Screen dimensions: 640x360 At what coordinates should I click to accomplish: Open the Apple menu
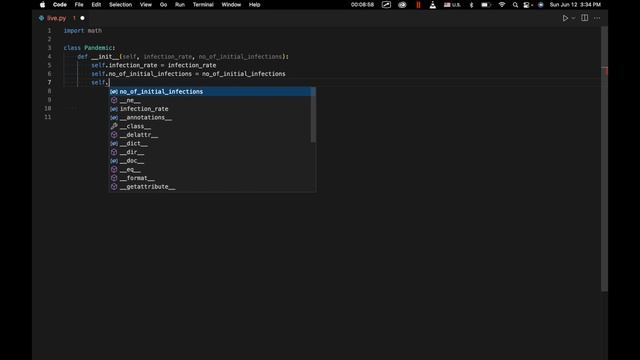pos(42,5)
